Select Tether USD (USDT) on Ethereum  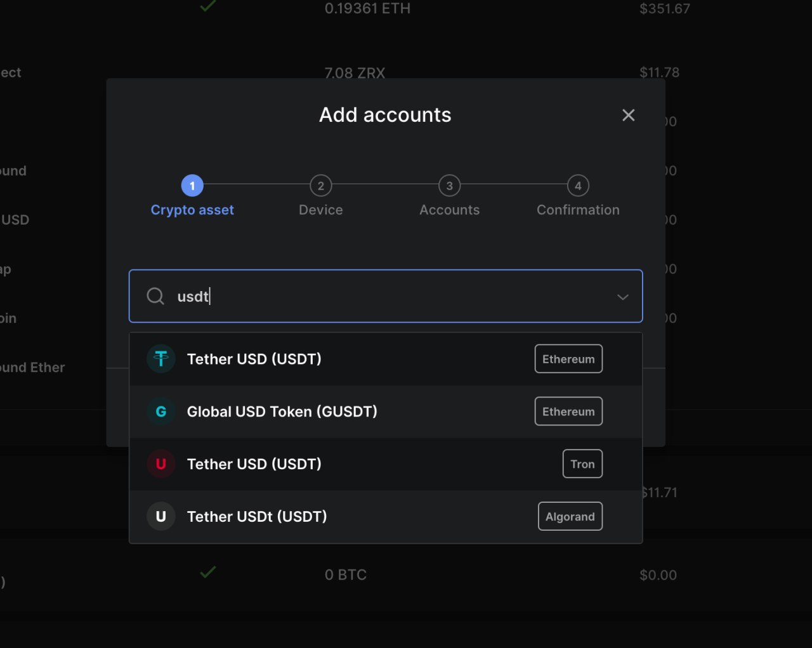pos(386,359)
